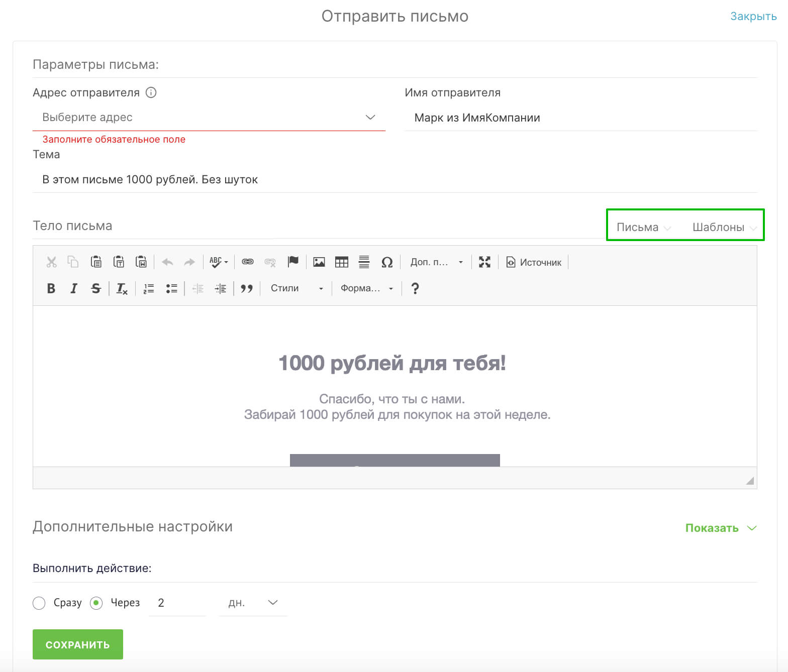788x672 pixels.
Task: Click the Имя отправителя input field
Action: [x=581, y=118]
